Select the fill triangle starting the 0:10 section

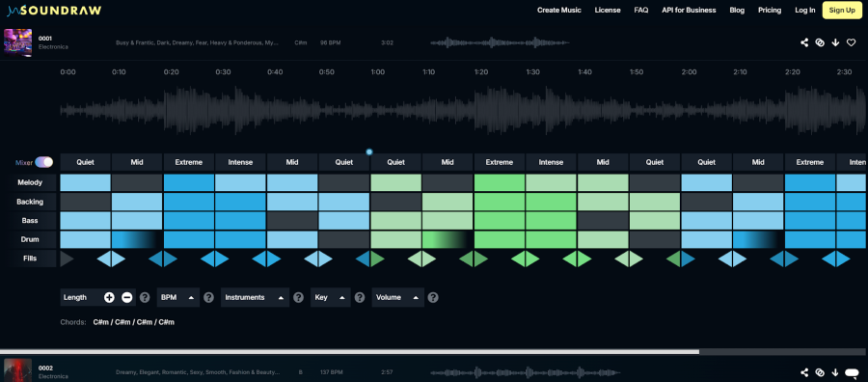point(119,259)
